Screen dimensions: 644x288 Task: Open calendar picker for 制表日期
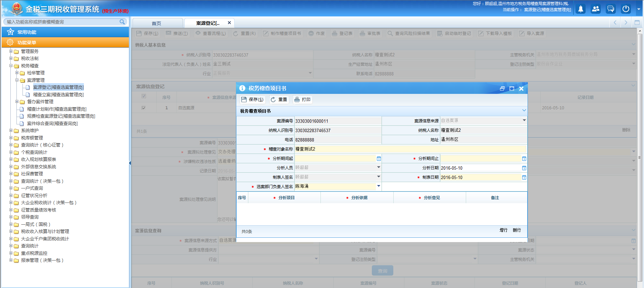524,177
